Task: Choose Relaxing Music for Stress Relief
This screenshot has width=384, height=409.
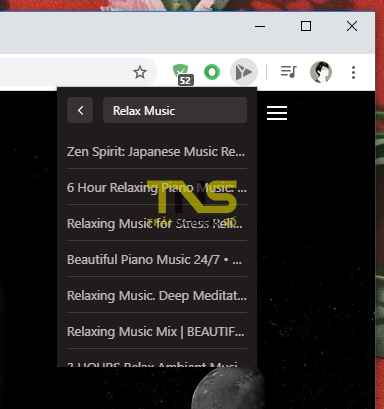Action: (x=157, y=223)
